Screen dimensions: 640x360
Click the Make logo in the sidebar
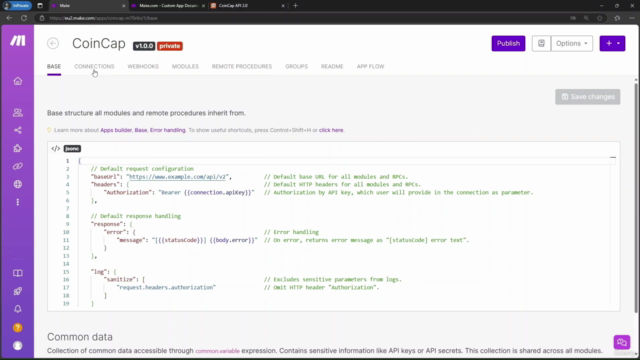pos(18,40)
